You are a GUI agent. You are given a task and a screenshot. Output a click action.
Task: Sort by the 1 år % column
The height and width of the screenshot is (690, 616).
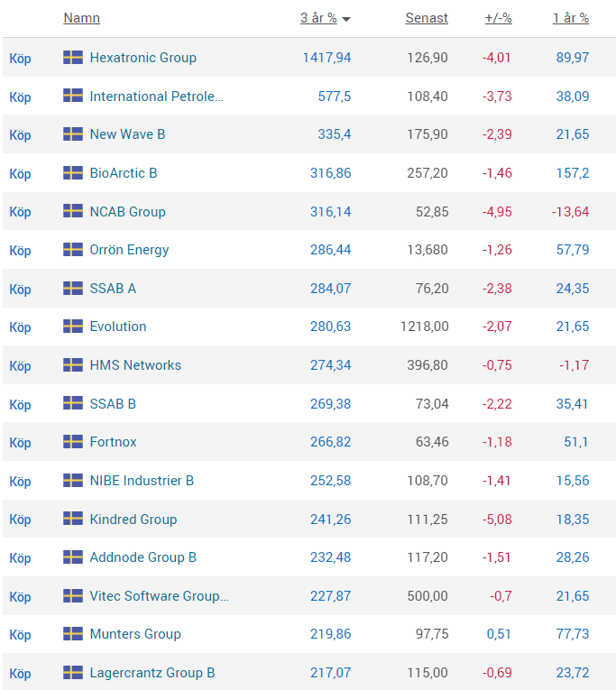tap(571, 18)
